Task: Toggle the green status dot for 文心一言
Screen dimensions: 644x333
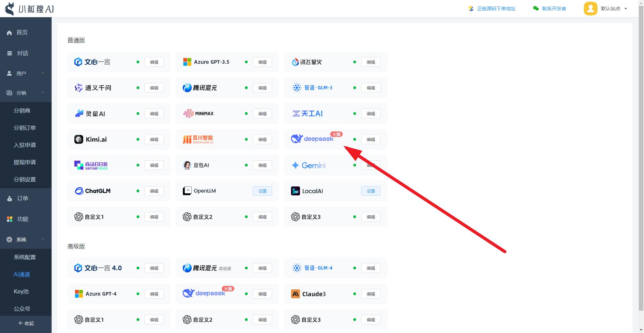Action: 138,62
